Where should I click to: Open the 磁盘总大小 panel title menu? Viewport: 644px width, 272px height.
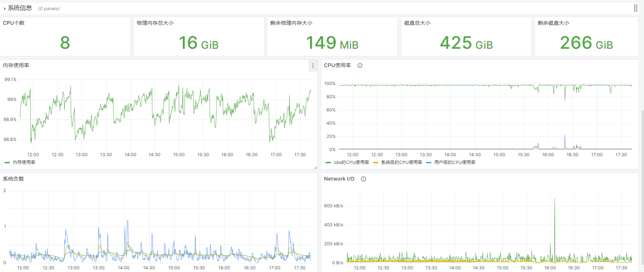point(417,23)
